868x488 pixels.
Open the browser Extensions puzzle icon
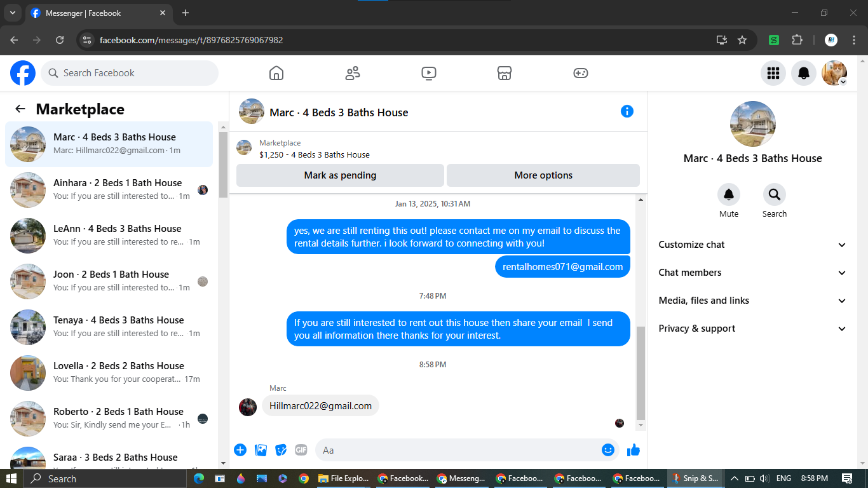click(x=797, y=40)
